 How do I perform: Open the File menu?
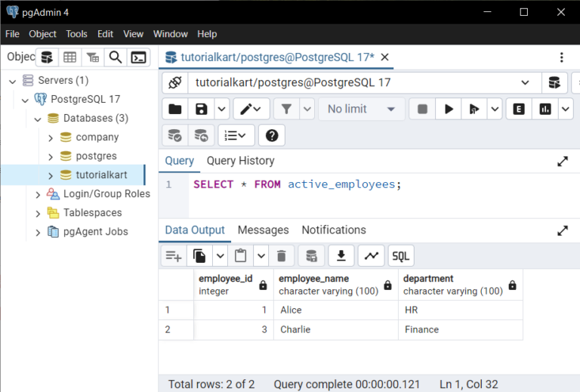tap(12, 34)
